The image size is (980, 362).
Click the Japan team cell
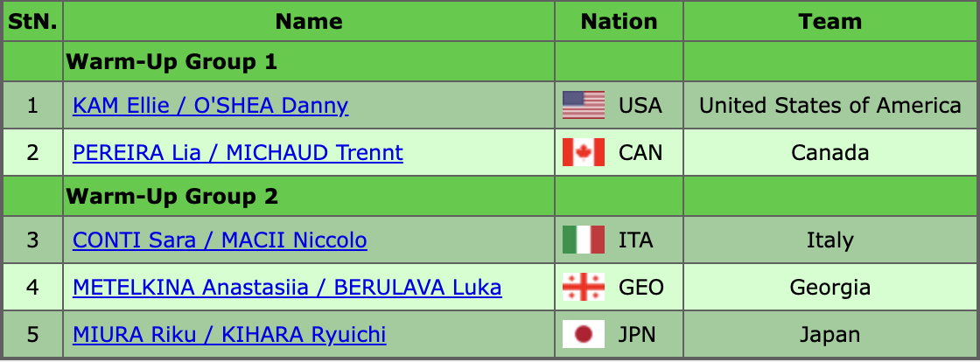829,335
